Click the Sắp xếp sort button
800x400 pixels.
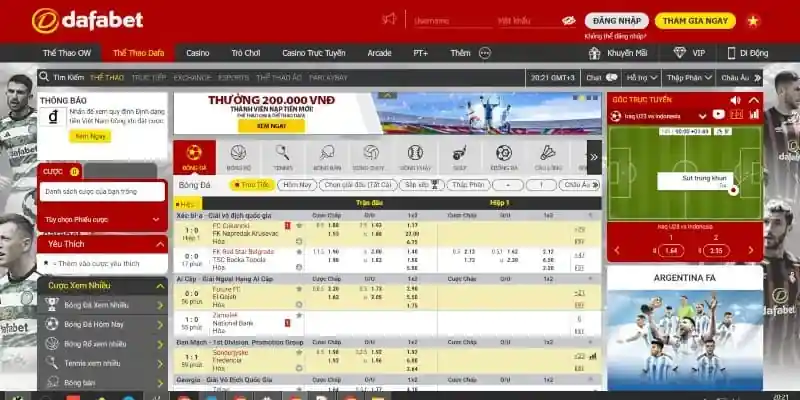[422, 185]
